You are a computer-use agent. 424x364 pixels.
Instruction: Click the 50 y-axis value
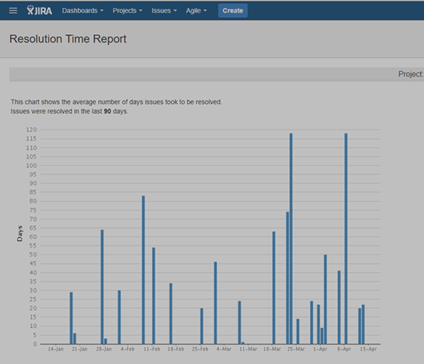tap(33, 255)
